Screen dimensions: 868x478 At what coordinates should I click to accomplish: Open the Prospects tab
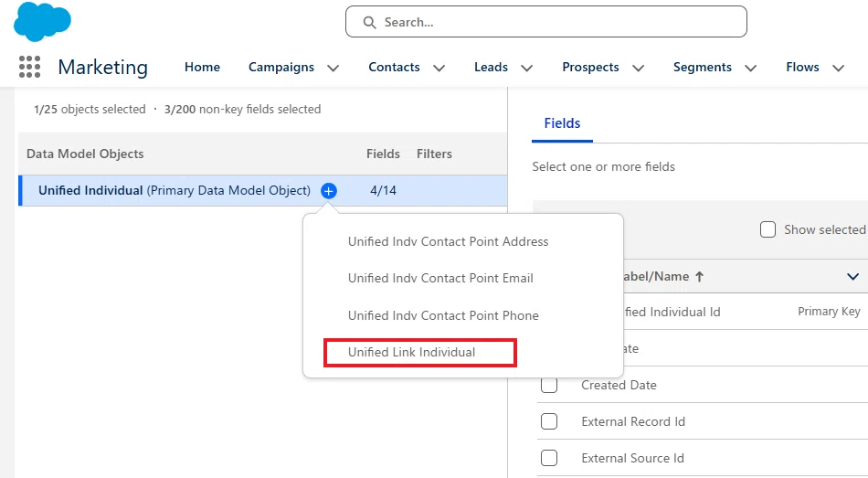click(590, 67)
